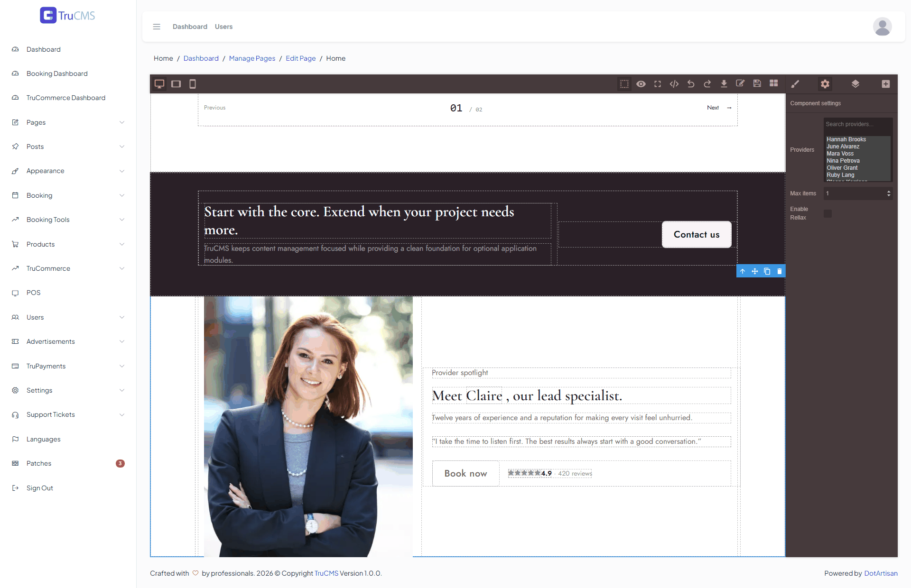Image resolution: width=911 pixels, height=588 pixels.
Task: Expand the Advertisements sidebar menu
Action: [x=68, y=341]
